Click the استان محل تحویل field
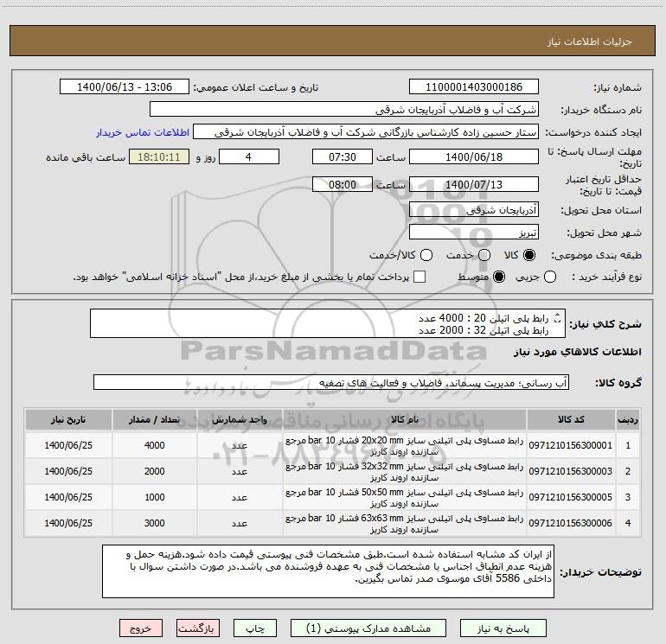The width and height of the screenshot is (666, 644). pyautogui.click(x=474, y=210)
